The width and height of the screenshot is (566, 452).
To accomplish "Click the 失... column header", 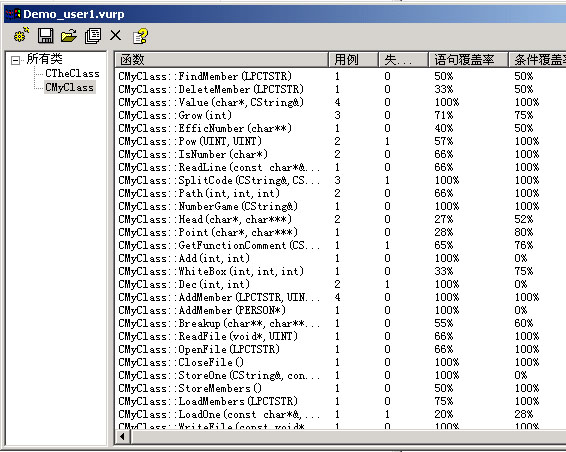I will click(x=403, y=60).
